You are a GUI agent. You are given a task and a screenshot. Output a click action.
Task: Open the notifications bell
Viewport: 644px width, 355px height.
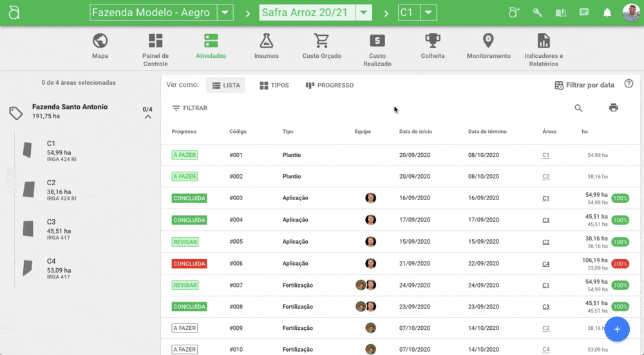coord(607,13)
